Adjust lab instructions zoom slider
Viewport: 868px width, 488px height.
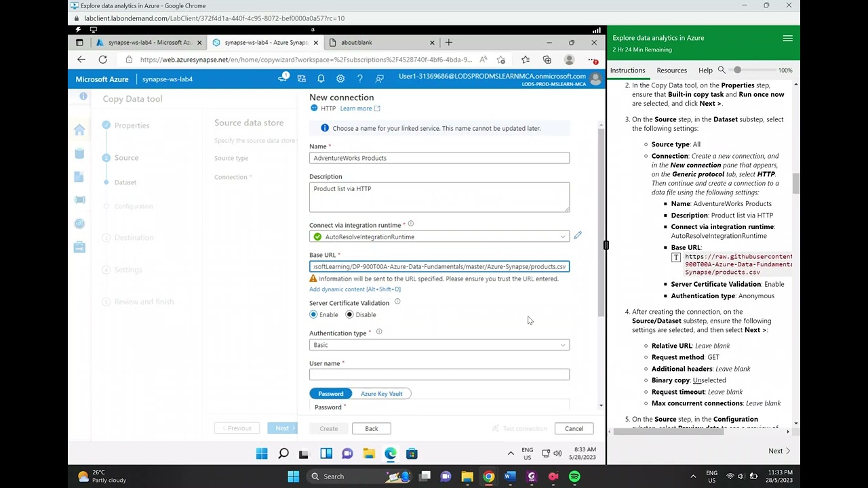pos(737,70)
